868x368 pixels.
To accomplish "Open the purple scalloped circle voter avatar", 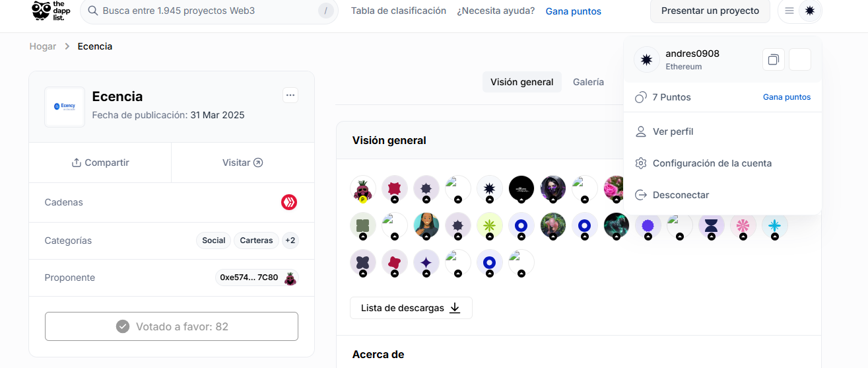I will tap(648, 227).
